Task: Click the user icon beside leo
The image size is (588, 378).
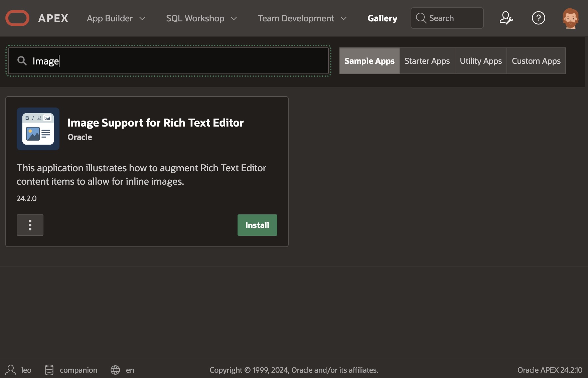Action: click(11, 370)
